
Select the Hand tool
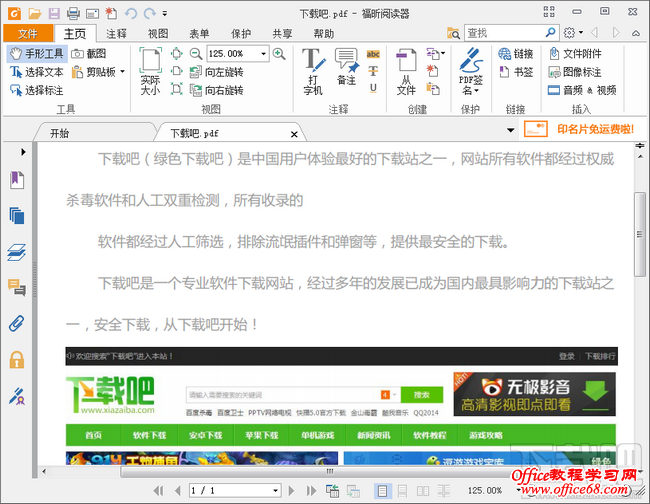(x=37, y=54)
